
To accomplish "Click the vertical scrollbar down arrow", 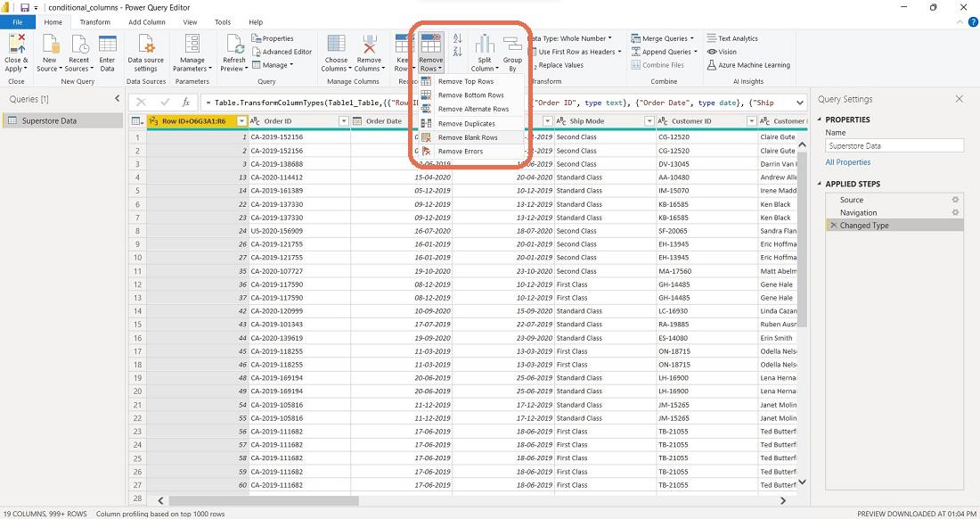I will (x=803, y=482).
